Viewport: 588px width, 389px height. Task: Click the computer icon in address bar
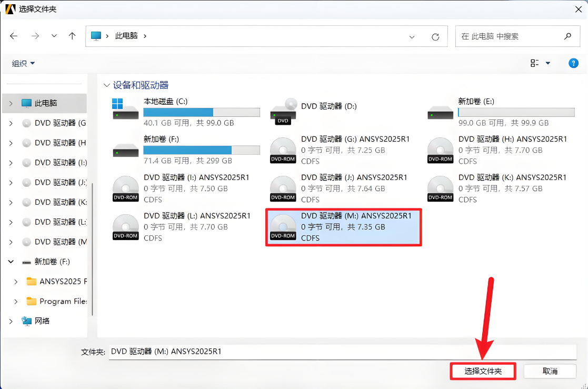pos(96,36)
